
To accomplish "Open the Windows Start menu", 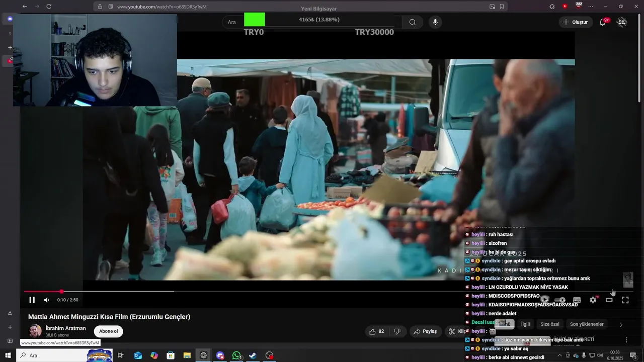I will (x=8, y=355).
